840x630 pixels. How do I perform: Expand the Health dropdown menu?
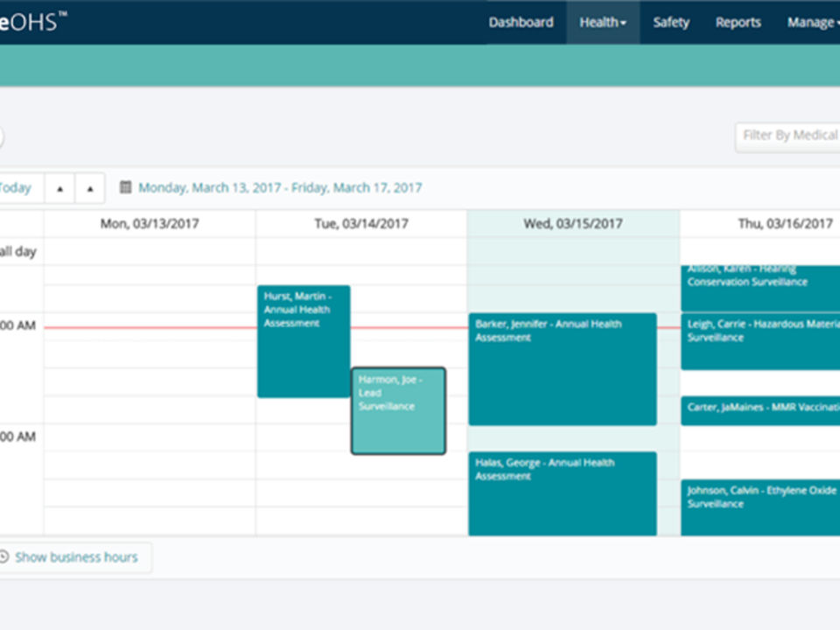[x=603, y=23]
